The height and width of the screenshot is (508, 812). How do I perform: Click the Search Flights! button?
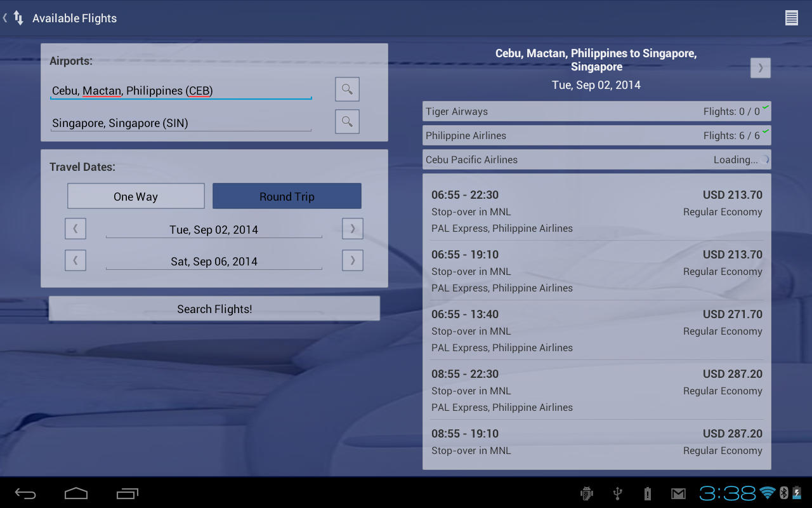click(x=214, y=309)
